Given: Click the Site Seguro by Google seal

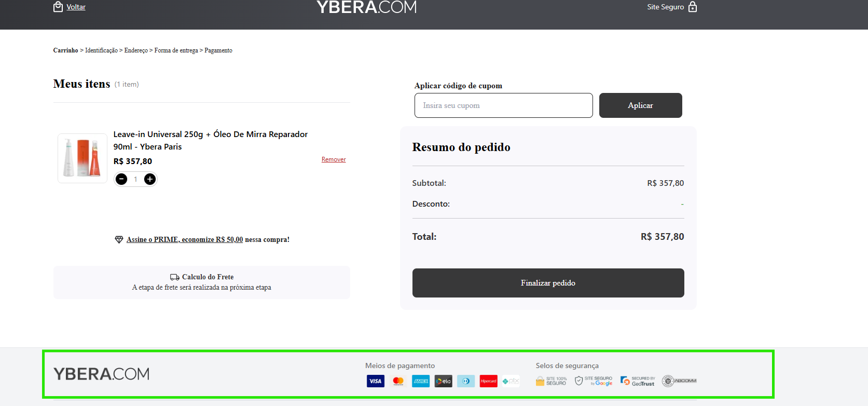Looking at the screenshot, I should (594, 381).
